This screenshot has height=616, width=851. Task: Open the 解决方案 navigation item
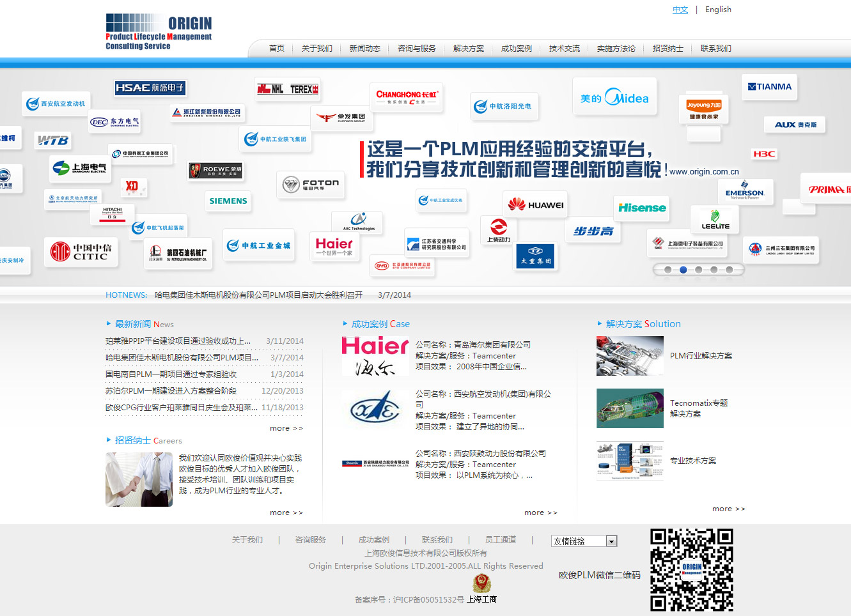469,49
